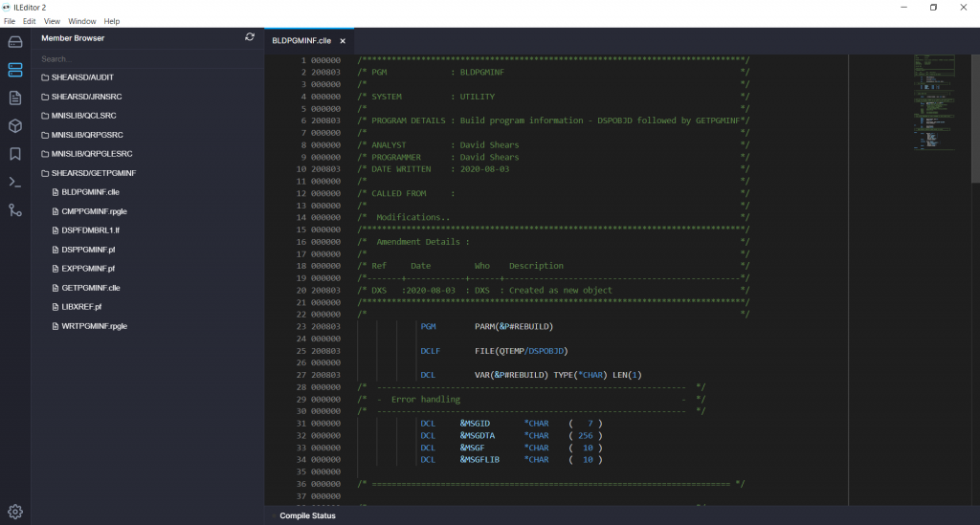Click the Compile Status panel header
This screenshot has height=525, width=980.
[307, 515]
